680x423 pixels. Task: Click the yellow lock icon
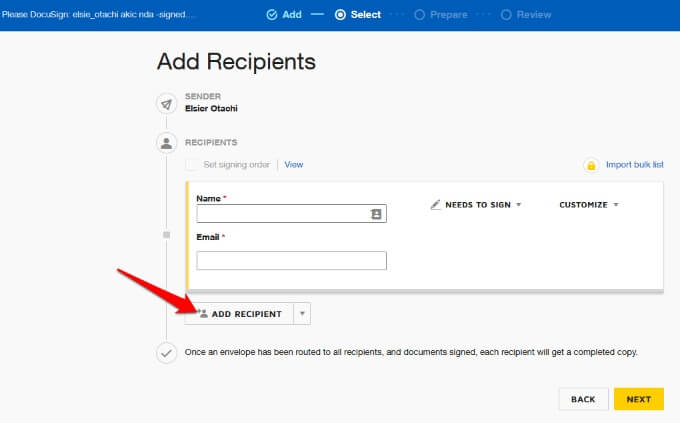[x=591, y=165]
